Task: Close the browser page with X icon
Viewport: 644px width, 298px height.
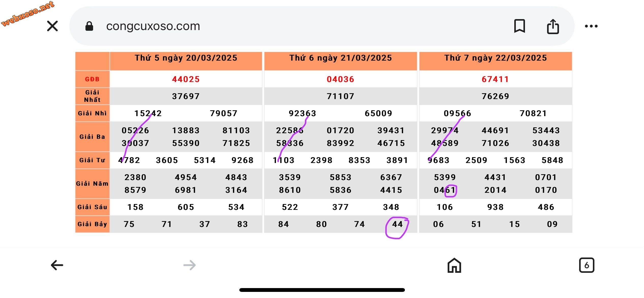Action: tap(52, 26)
